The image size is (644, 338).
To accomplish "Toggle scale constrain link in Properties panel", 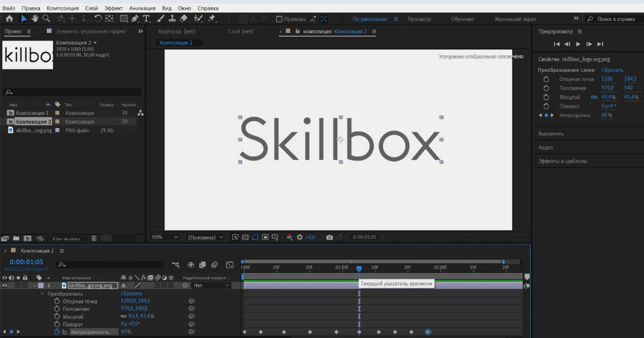I will 594,97.
